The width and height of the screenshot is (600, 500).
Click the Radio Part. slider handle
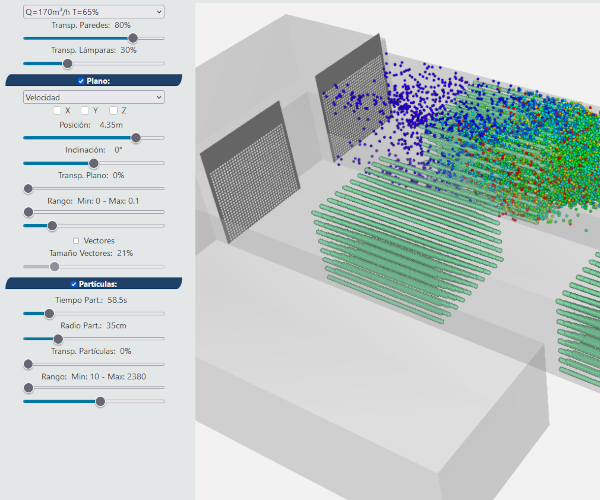coord(58,339)
